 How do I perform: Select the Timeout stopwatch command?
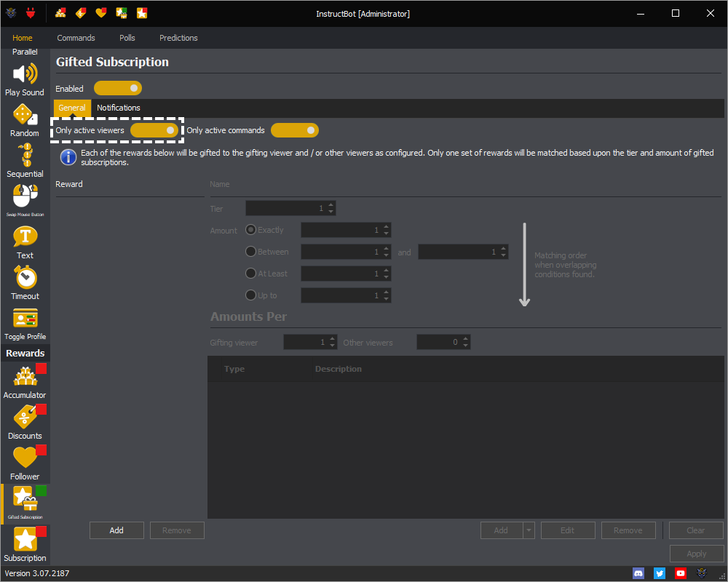(x=25, y=283)
